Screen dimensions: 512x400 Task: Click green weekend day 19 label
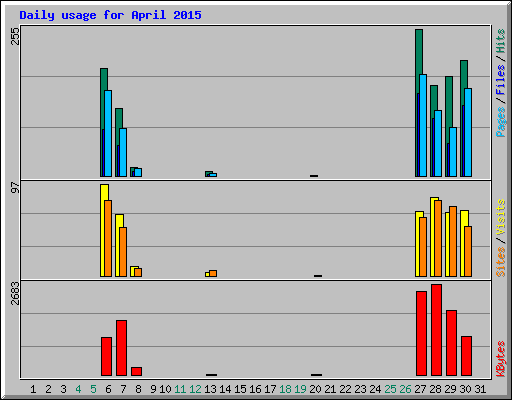pos(300,389)
